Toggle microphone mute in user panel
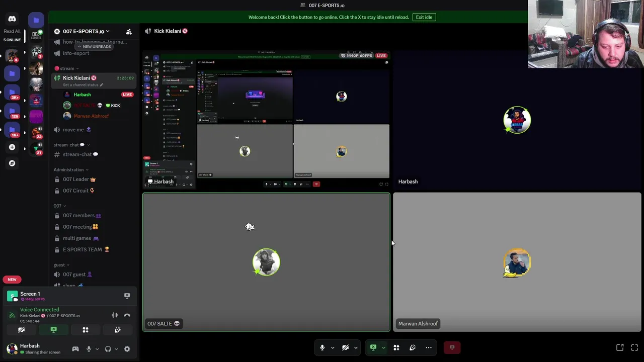Image resolution: width=644 pixels, height=362 pixels. coord(89,349)
